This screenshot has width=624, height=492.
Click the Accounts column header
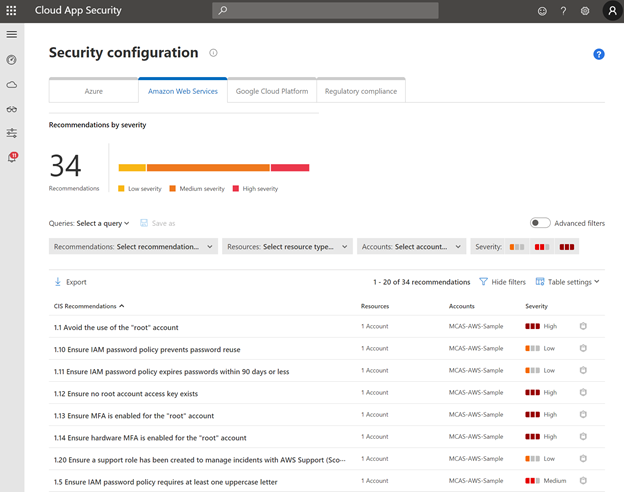pyautogui.click(x=462, y=306)
